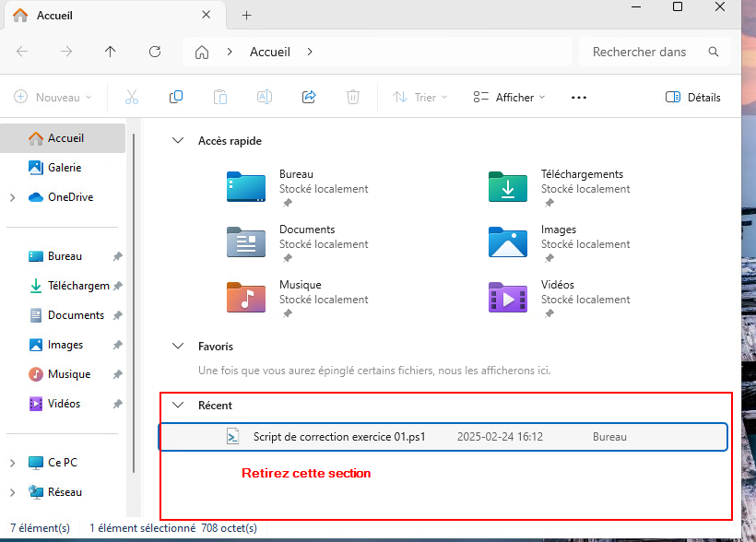Open the Bureau folder in Accès rapide
This screenshot has height=542, width=756.
pyautogui.click(x=246, y=187)
